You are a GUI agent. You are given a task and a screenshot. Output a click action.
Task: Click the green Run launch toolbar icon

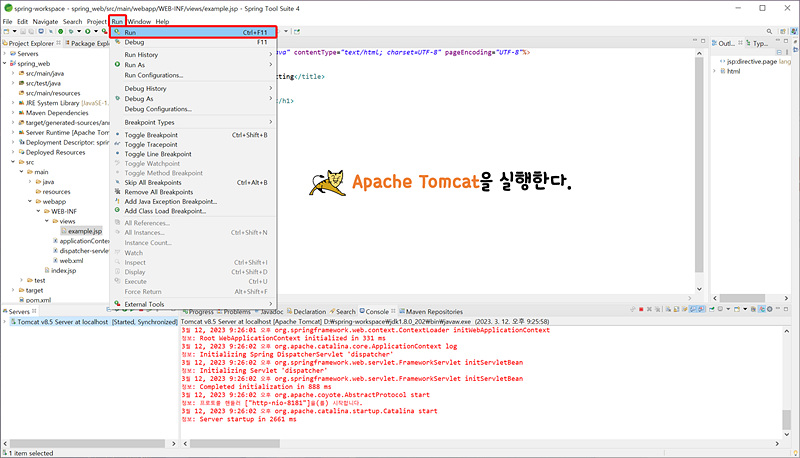point(87,32)
